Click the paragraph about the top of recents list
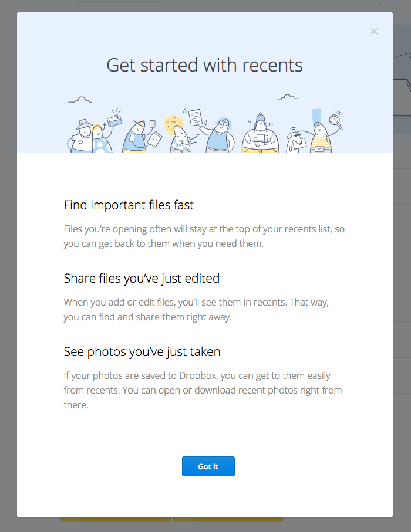Viewport: 411px width, 532px height. point(204,236)
